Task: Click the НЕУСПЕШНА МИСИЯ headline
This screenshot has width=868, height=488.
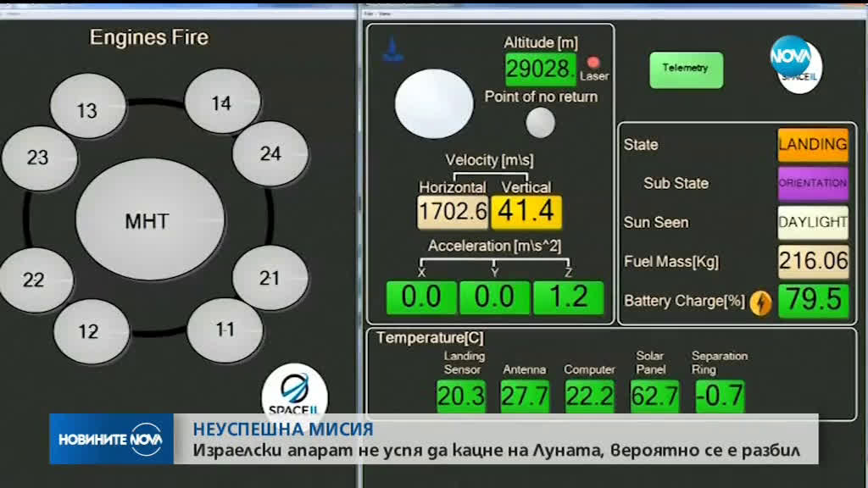Action: click(x=283, y=429)
